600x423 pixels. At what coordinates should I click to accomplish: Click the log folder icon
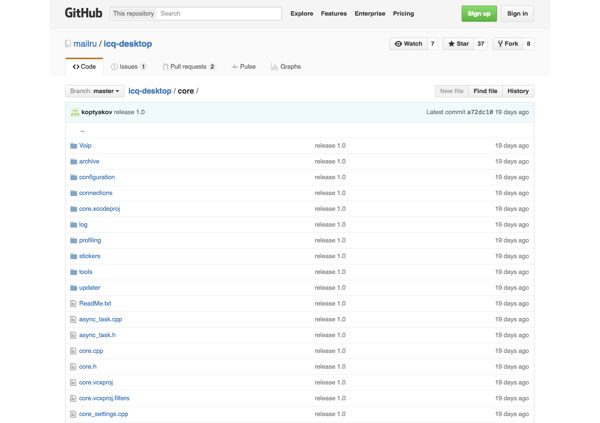(73, 225)
